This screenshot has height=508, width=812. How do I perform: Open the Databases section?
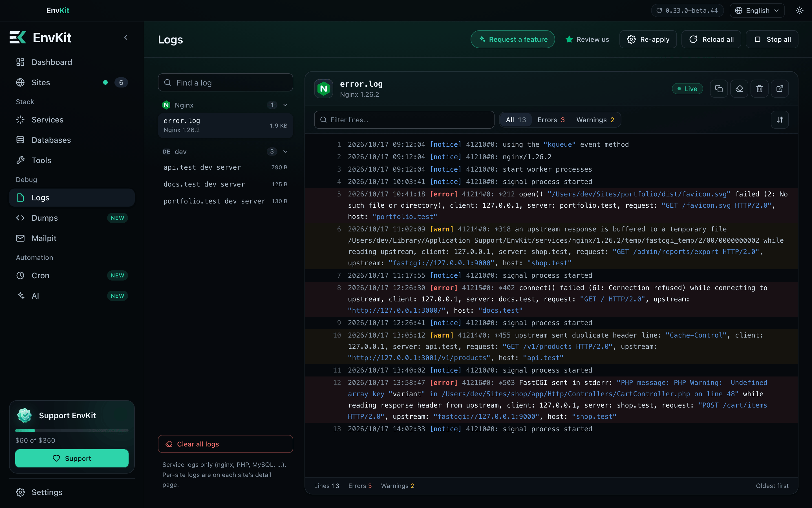pos(72,140)
